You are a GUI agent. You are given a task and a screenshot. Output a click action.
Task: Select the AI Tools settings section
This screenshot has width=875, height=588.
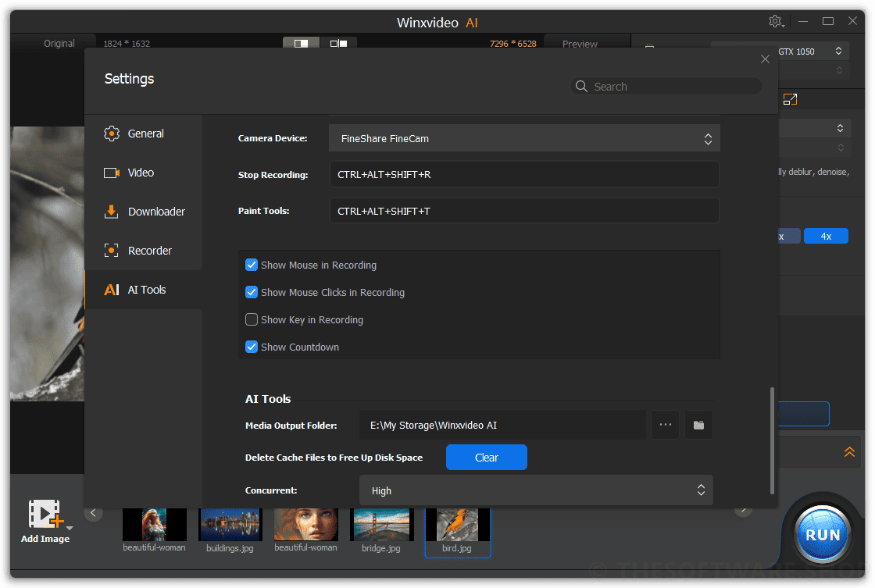pyautogui.click(x=144, y=290)
